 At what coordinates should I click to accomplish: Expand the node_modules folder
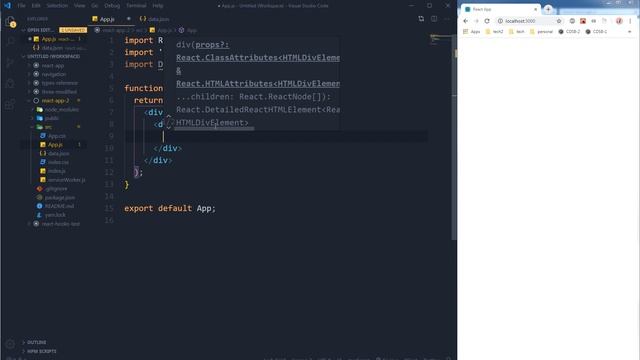click(61, 109)
